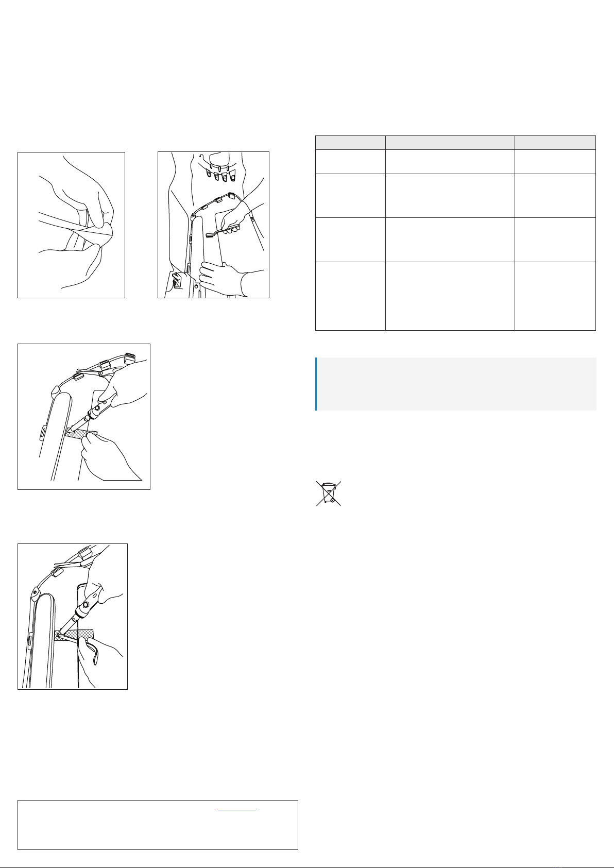Screen dimensions: 614x868
Task: Click the grey callout with blue left border
Action: pyautogui.click(x=456, y=384)
